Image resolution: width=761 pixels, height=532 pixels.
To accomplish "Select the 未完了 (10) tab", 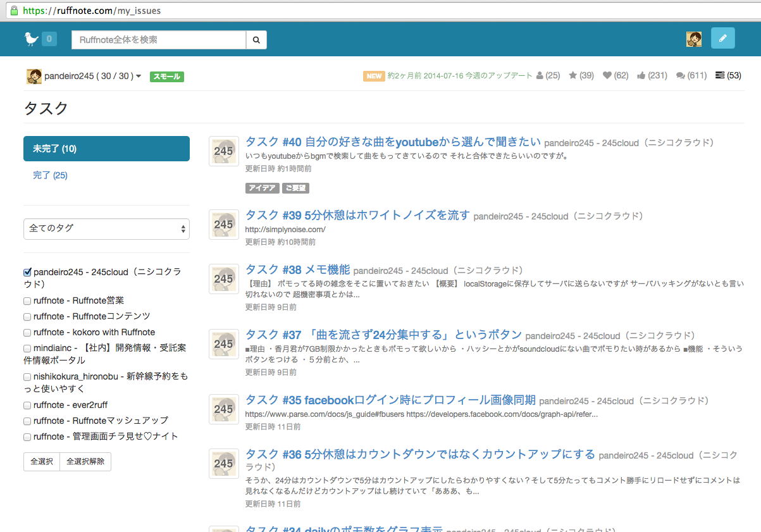I will point(106,149).
